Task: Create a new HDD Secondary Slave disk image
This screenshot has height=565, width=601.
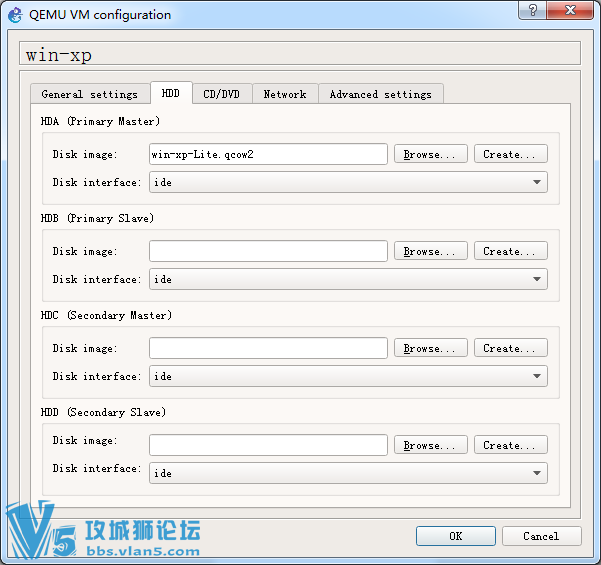Action: (511, 445)
